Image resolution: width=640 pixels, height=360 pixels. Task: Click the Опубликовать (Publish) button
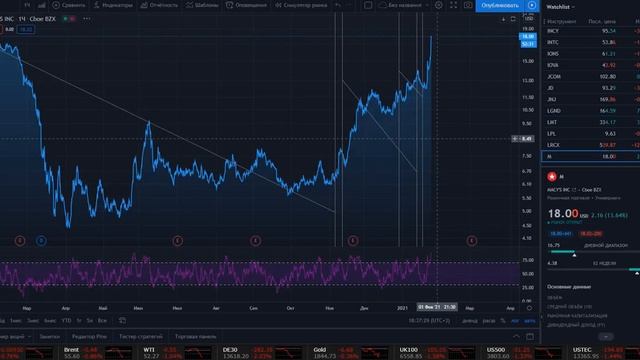(x=500, y=5)
